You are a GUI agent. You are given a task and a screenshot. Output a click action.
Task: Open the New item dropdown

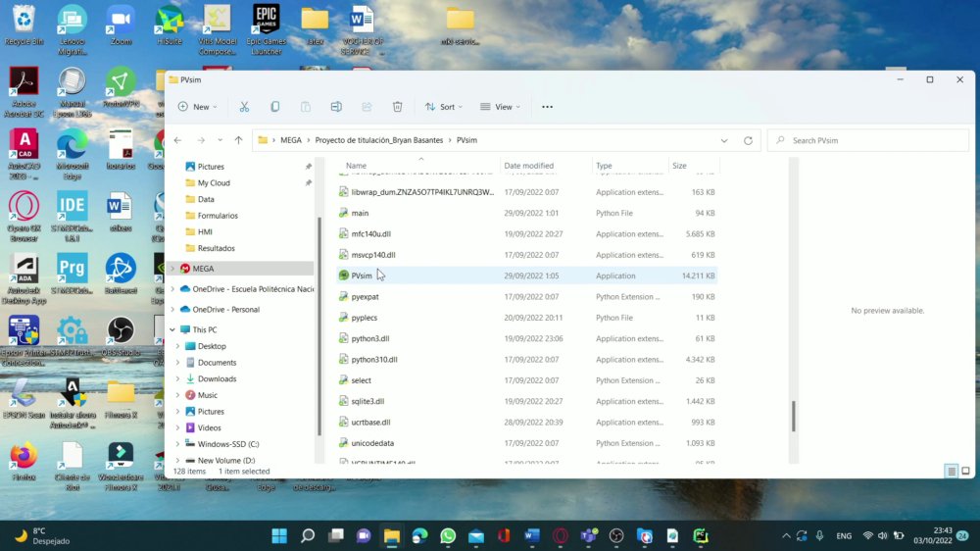(198, 107)
